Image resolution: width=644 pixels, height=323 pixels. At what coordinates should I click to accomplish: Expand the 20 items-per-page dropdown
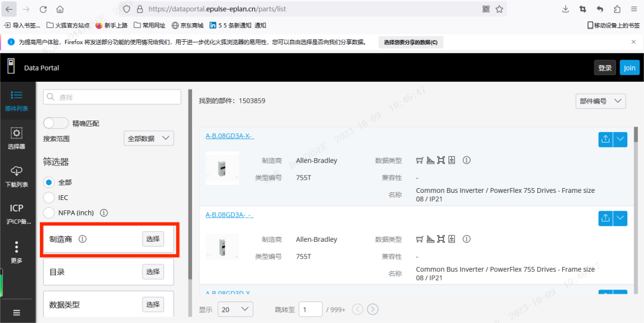tap(235, 309)
